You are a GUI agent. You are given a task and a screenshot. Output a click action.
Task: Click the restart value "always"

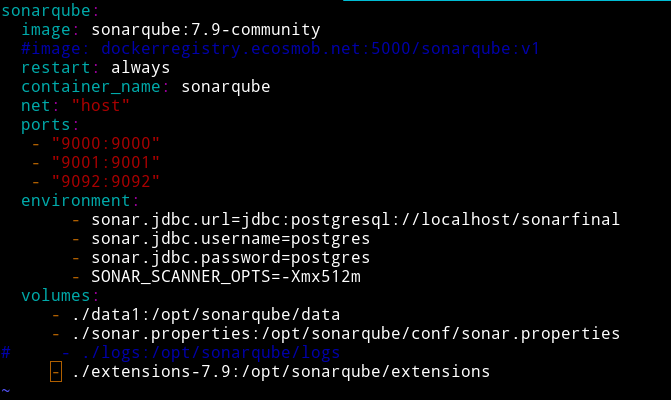coord(140,67)
